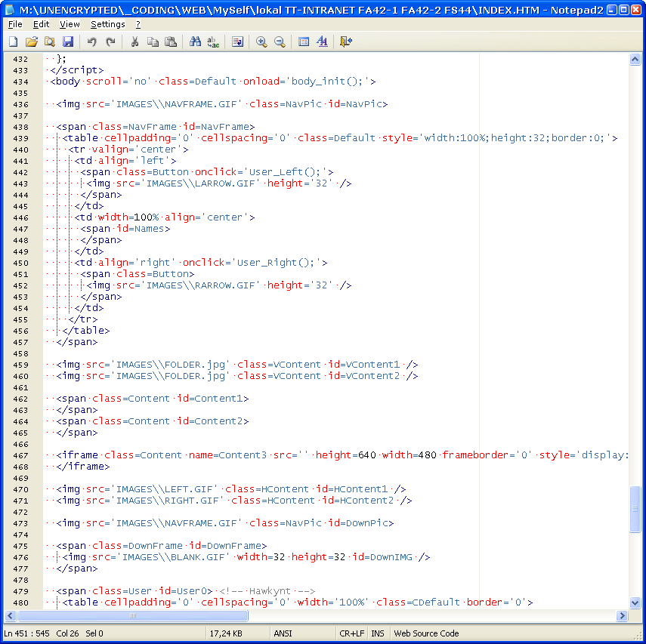Click 'User_Right();' on line 450
This screenshot has width=646, height=644.
coord(276,263)
